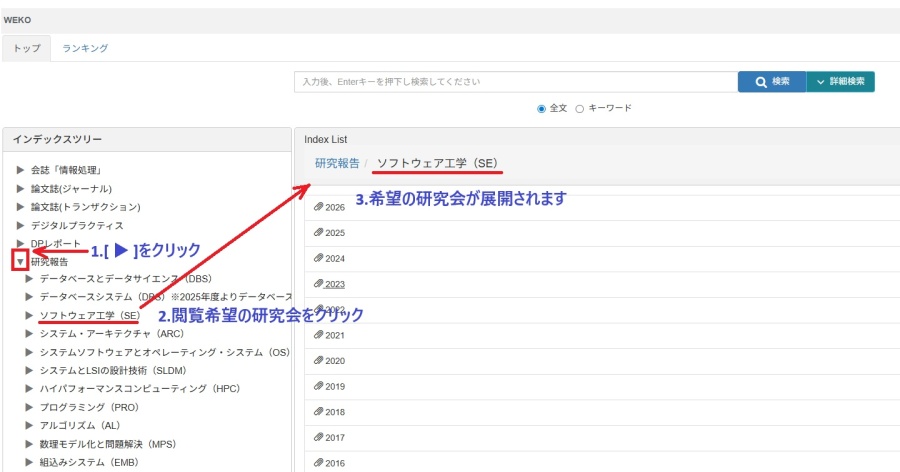Screen dimensions: 900x472
Task: Open the 2025 index entry
Action: tap(335, 233)
